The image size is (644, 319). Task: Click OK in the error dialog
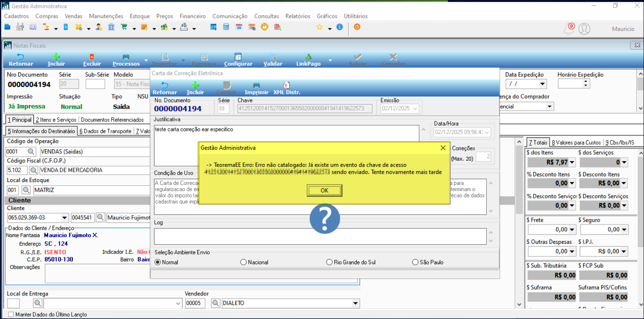324,191
